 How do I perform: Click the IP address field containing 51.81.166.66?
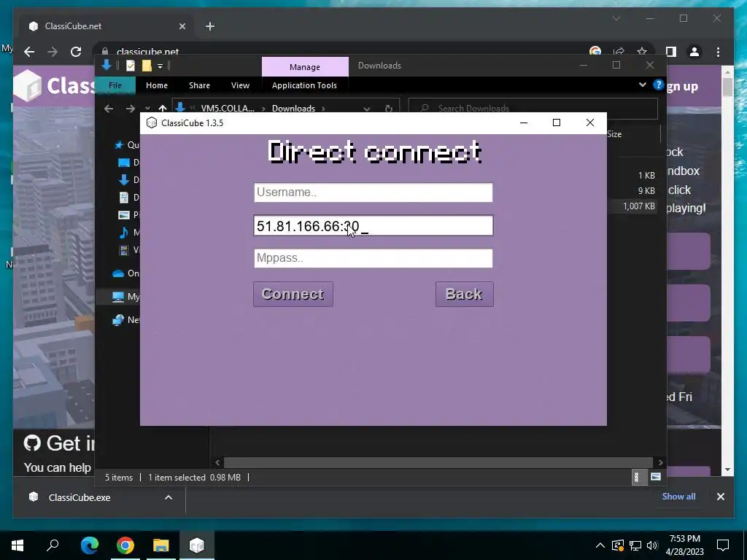373,226
